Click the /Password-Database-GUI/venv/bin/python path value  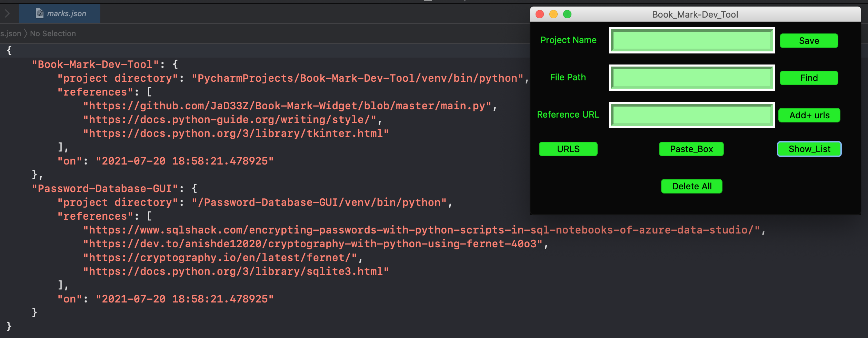pos(319,202)
